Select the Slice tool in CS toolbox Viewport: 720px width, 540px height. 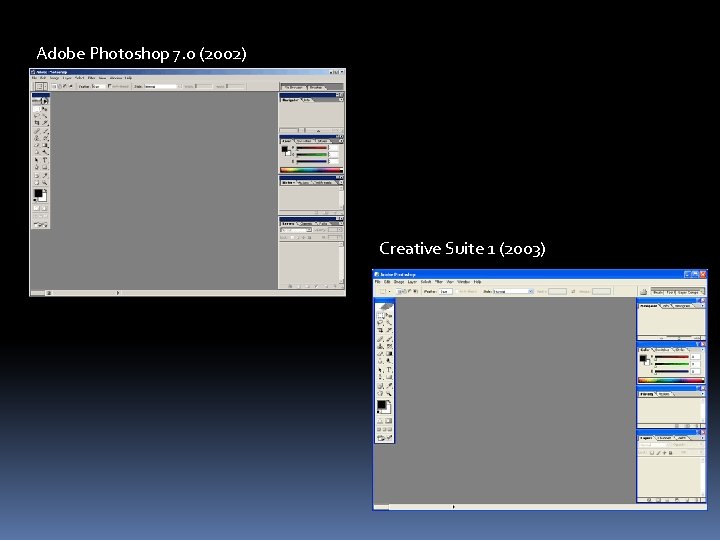coord(389,330)
